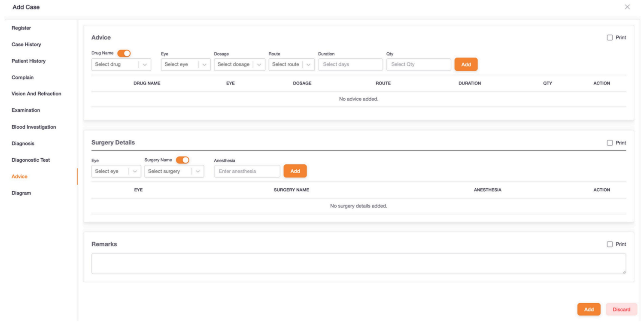Screen dimensions: 644x329
Task: Open the Select drug dropdown
Action: click(x=121, y=64)
